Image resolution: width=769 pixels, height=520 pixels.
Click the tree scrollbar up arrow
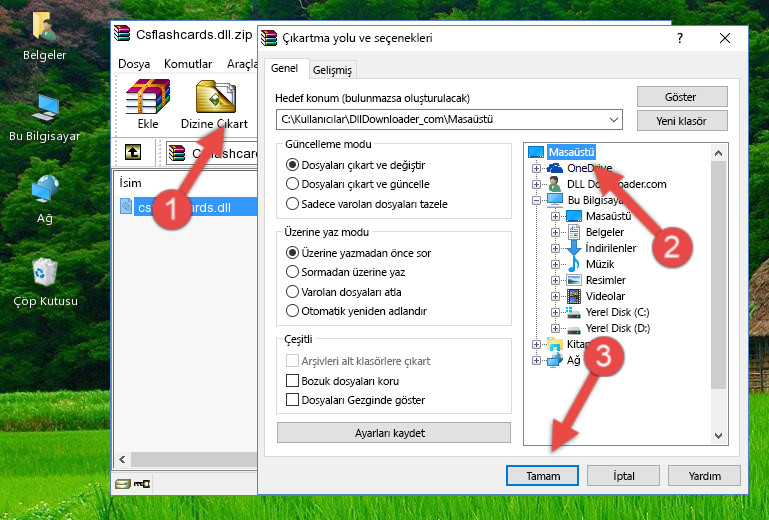(718, 153)
